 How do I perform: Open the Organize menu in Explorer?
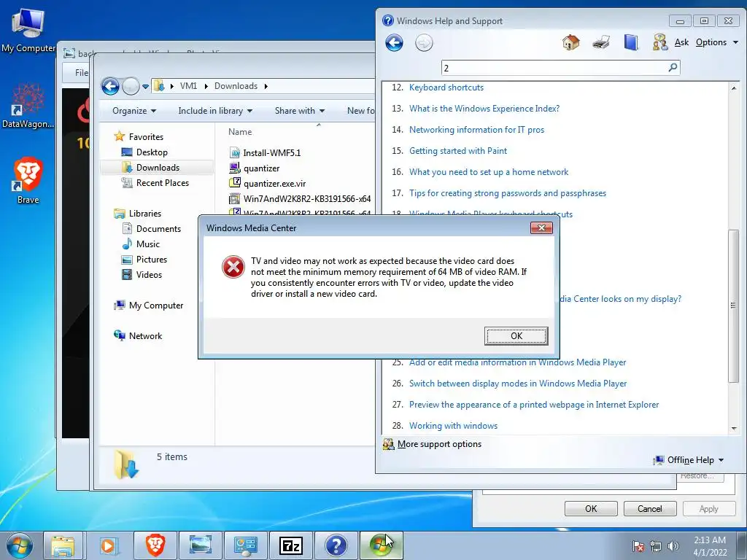tap(134, 111)
